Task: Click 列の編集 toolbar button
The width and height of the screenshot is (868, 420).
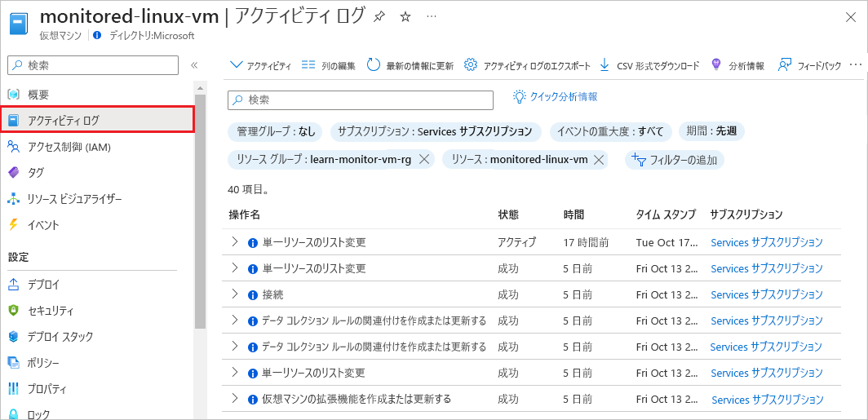Action: [x=328, y=65]
